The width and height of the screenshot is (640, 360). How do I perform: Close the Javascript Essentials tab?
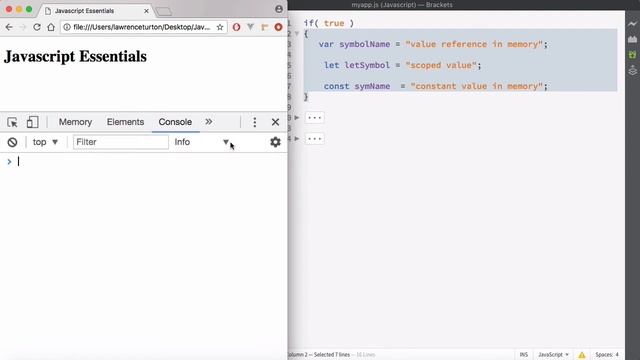(x=146, y=11)
